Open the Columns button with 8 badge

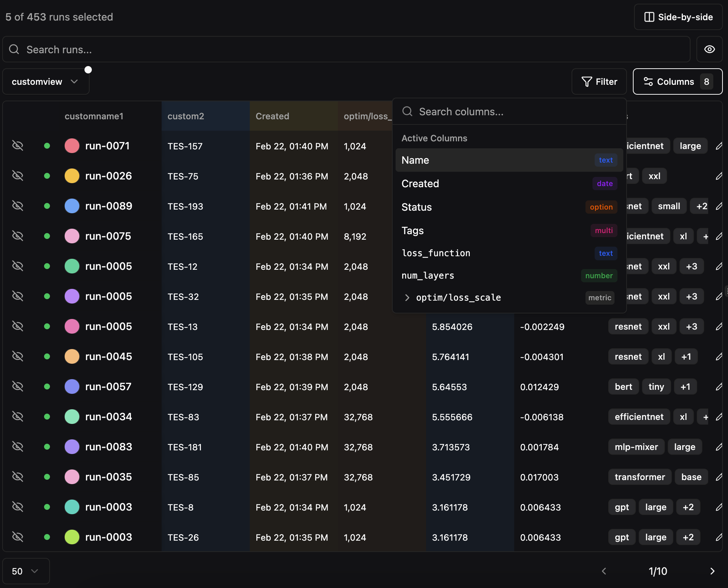pos(677,81)
